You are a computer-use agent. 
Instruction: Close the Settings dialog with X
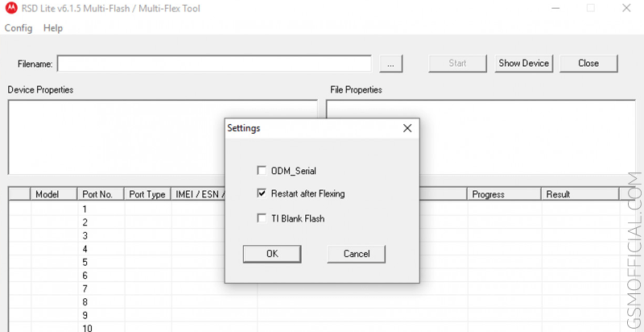coord(407,128)
